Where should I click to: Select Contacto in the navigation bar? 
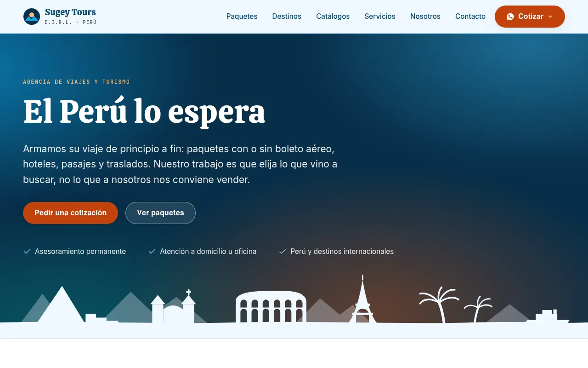(470, 17)
